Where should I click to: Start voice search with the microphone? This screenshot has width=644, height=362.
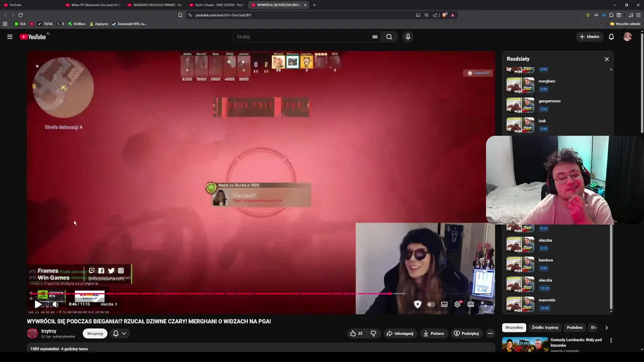(x=408, y=37)
